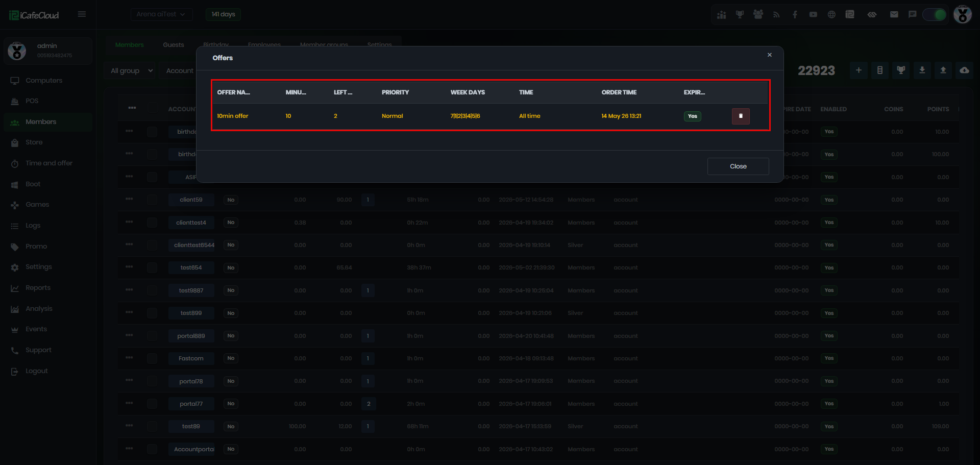The height and width of the screenshot is (465, 980).
Task: Check the box for test9887 row
Action: (152, 290)
